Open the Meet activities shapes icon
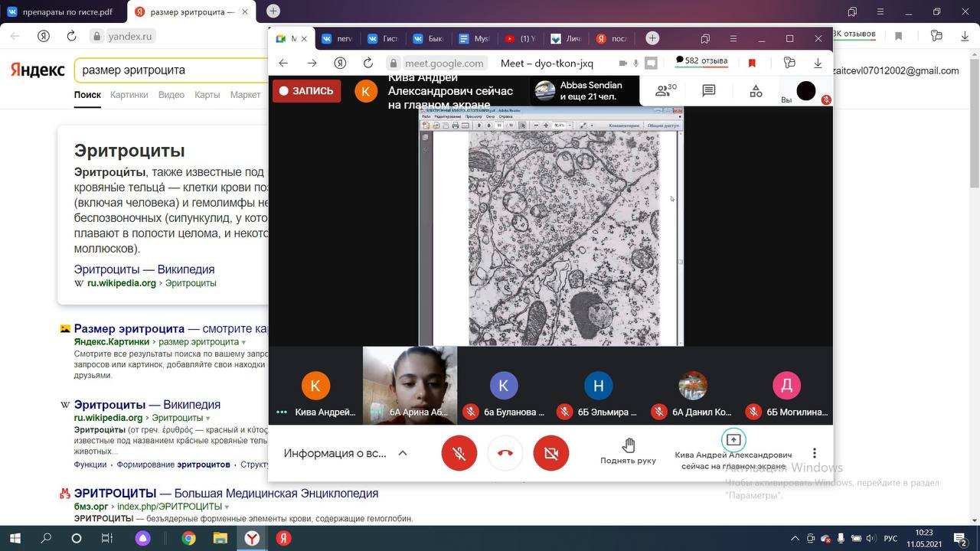The height and width of the screenshot is (551, 980). coord(756,91)
